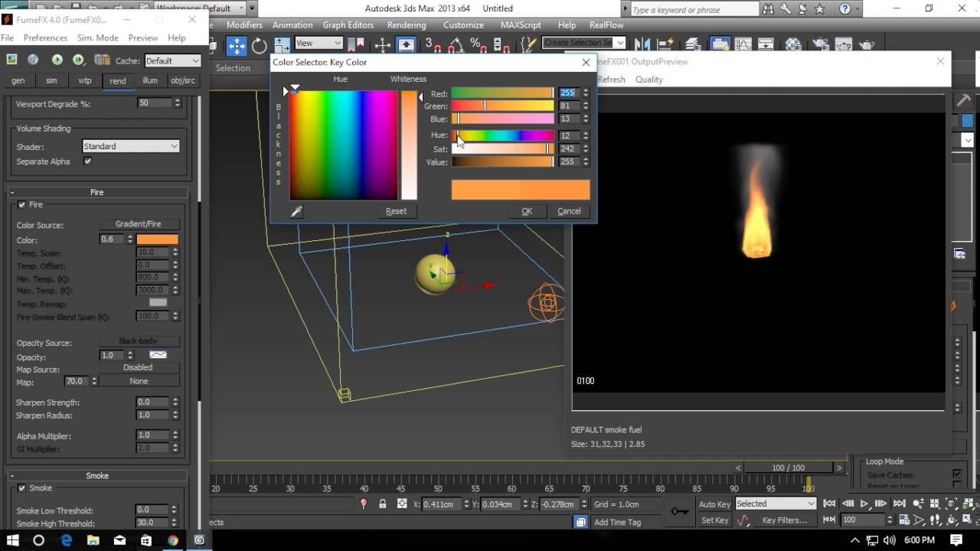Open the Shader dropdown set to Standard
Screen dimensions: 980x551
click(131, 146)
